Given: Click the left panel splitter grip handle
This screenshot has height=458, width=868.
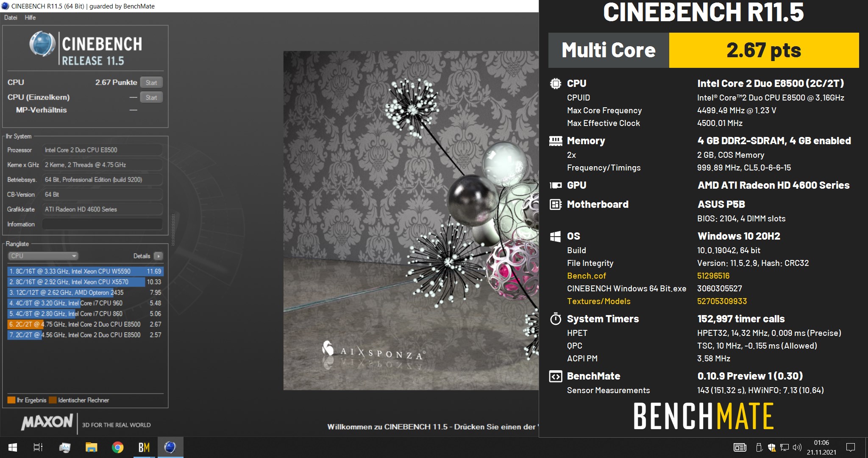Looking at the screenshot, I should (172, 229).
